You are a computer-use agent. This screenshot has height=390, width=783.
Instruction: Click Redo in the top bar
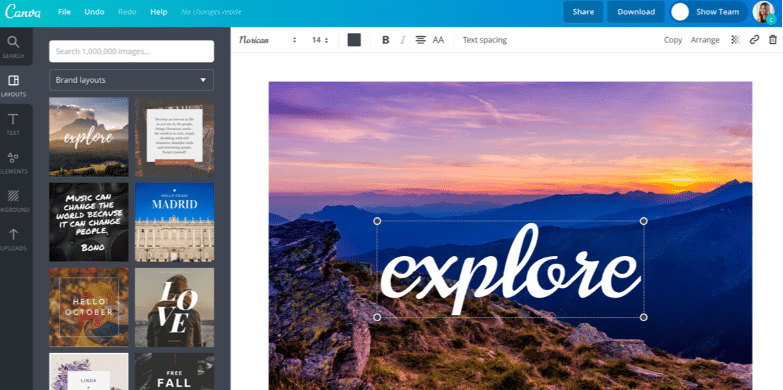click(127, 12)
